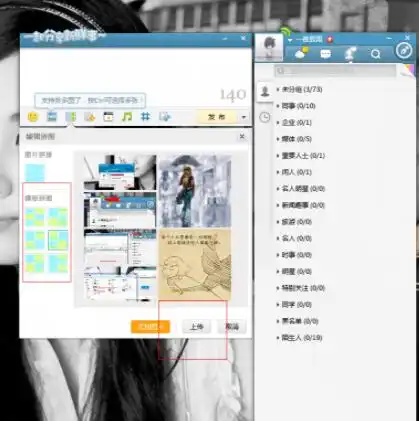Switch to the contacts person tab
Image resolution: width=419 pixels, height=421 pixels.
[x=265, y=91]
